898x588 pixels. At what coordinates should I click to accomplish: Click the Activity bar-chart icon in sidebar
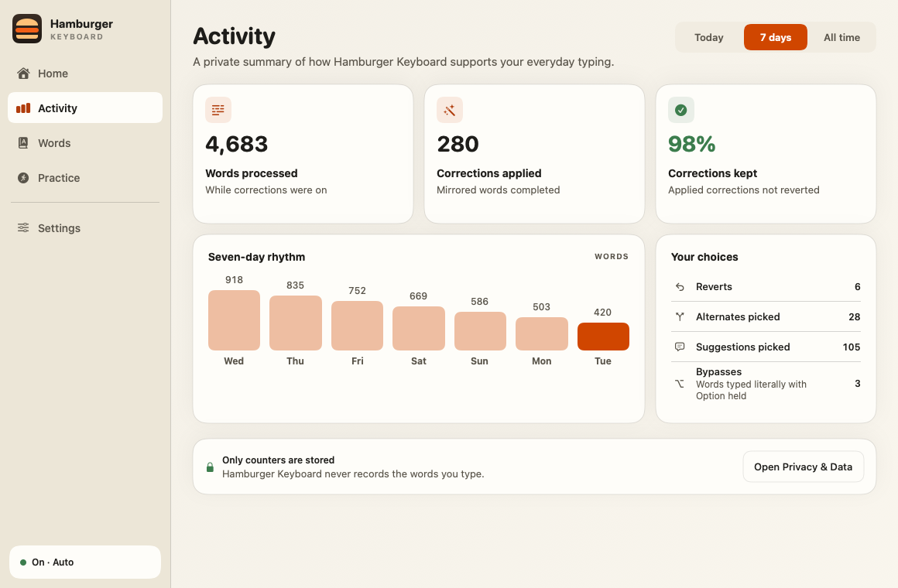click(x=23, y=108)
